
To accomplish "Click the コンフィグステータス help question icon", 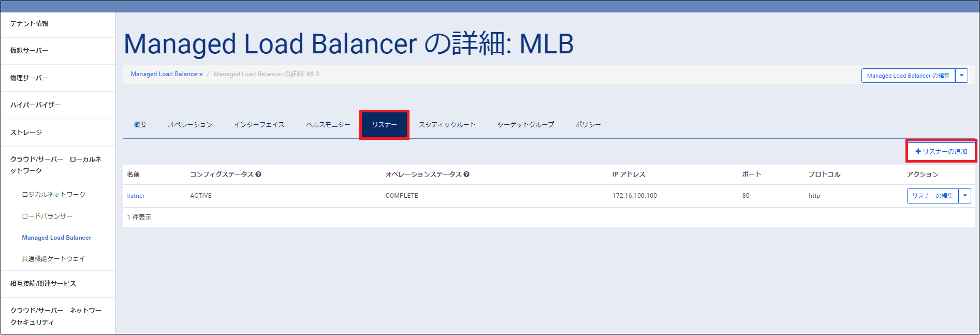I will coord(258,174).
